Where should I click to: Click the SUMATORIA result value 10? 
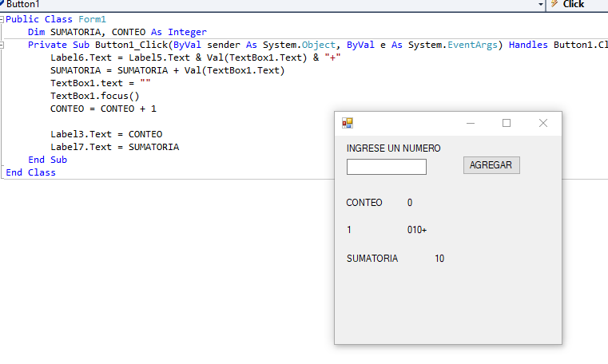click(439, 259)
